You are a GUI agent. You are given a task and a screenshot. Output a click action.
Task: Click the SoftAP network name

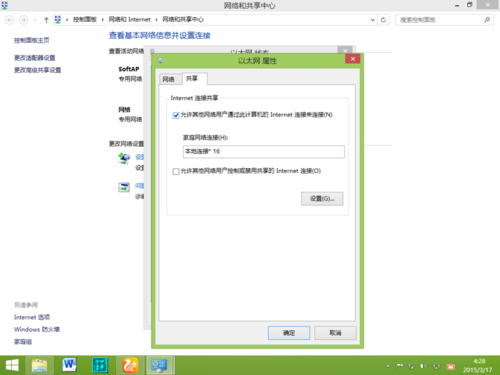pos(129,69)
